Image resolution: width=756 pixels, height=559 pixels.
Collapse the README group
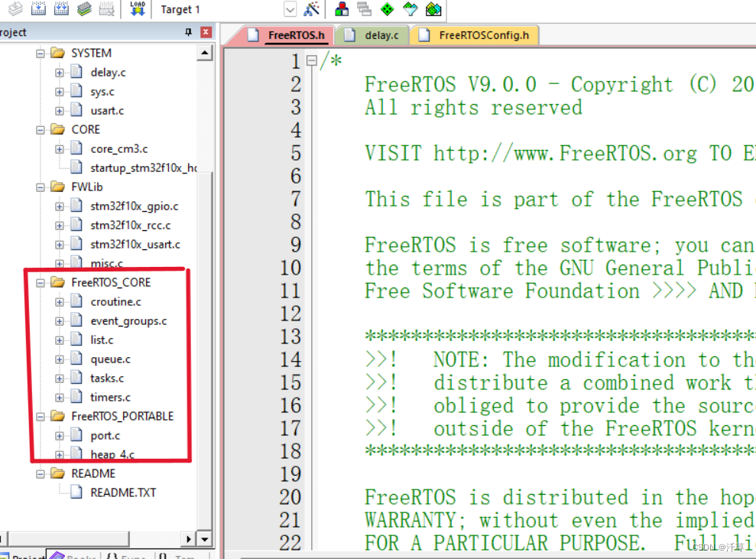click(x=41, y=473)
